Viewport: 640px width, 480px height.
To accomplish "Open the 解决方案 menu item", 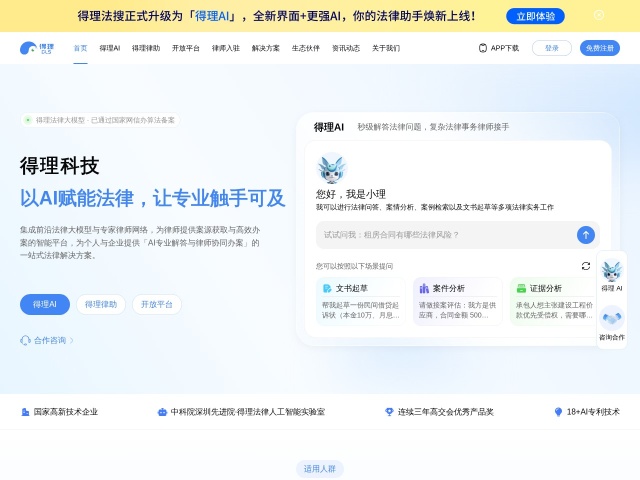I will pos(266,48).
